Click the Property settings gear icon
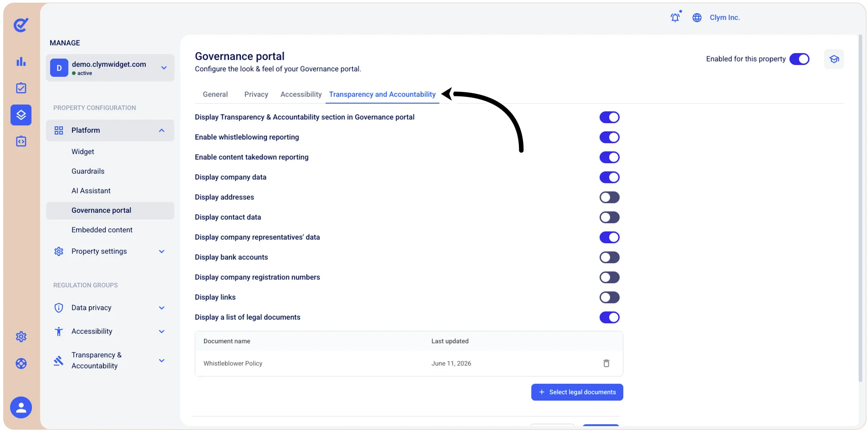Viewport: 868px width, 432px height. [x=59, y=252]
